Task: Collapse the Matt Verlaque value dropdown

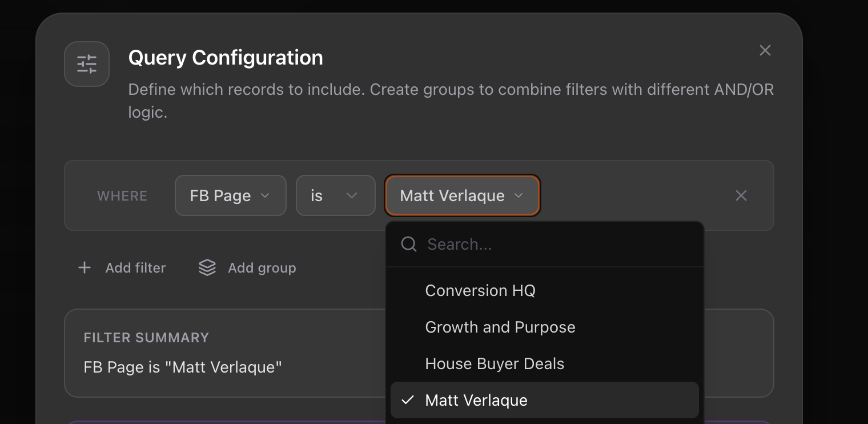Action: tap(463, 195)
